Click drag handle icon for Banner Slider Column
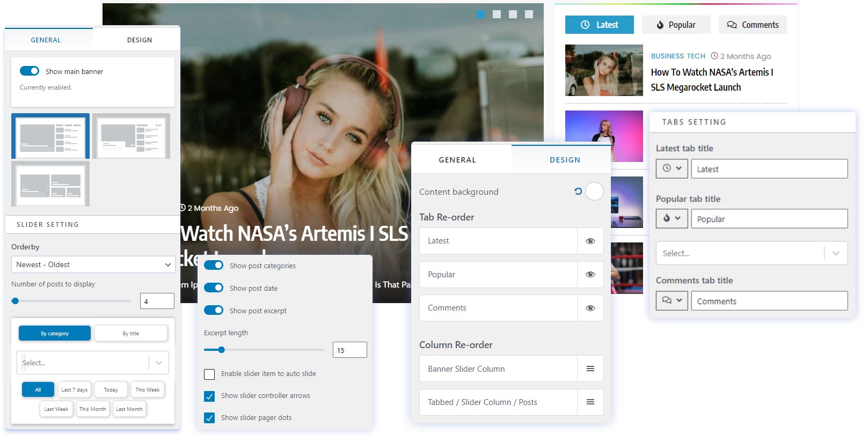Image resolution: width=868 pixels, height=442 pixels. pyautogui.click(x=590, y=369)
